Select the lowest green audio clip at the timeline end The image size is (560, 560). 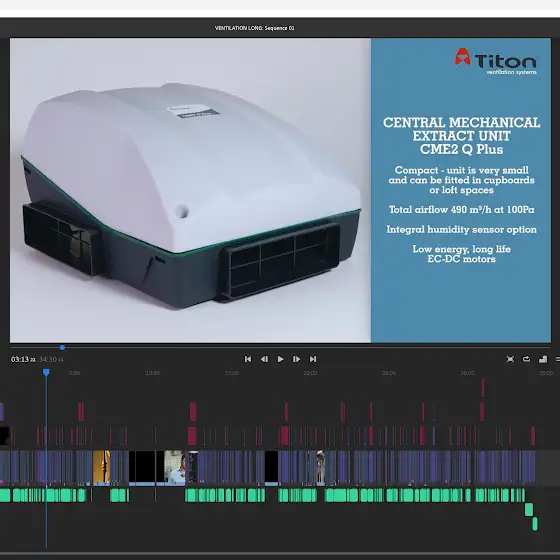click(x=535, y=524)
